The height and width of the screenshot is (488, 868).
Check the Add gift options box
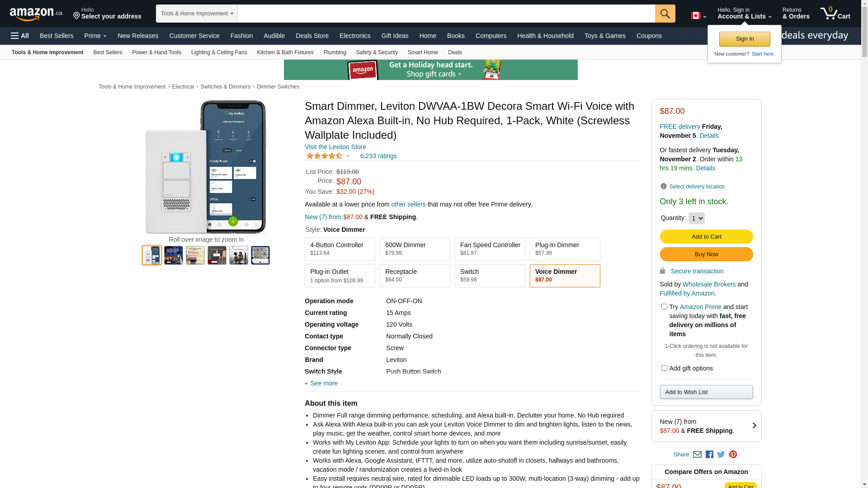[x=664, y=368]
